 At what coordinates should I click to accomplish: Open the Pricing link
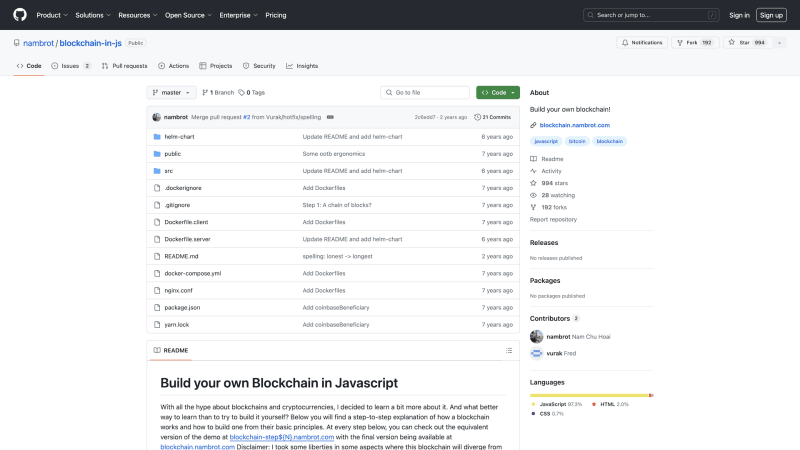point(276,15)
